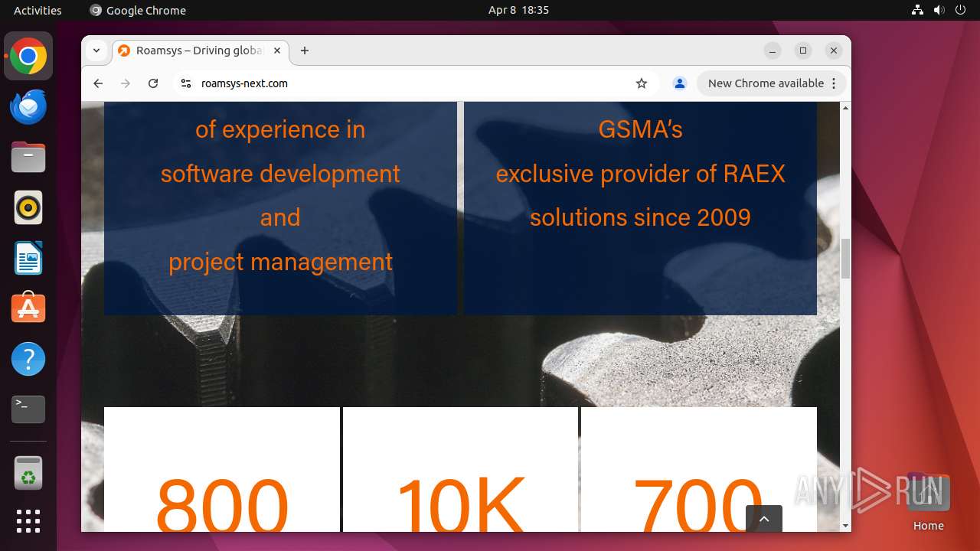This screenshot has width=980, height=551.
Task: Click the scrollbar down arrow
Action: (845, 526)
